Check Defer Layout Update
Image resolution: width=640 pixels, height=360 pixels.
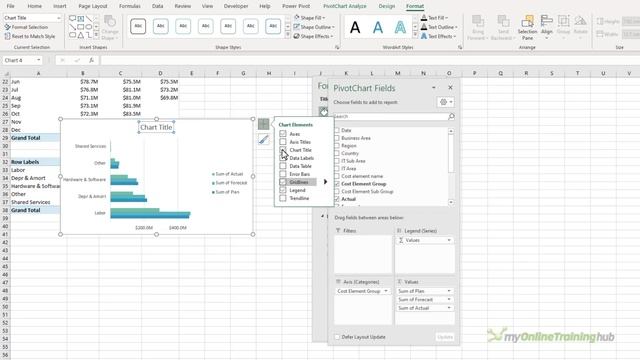click(x=337, y=337)
